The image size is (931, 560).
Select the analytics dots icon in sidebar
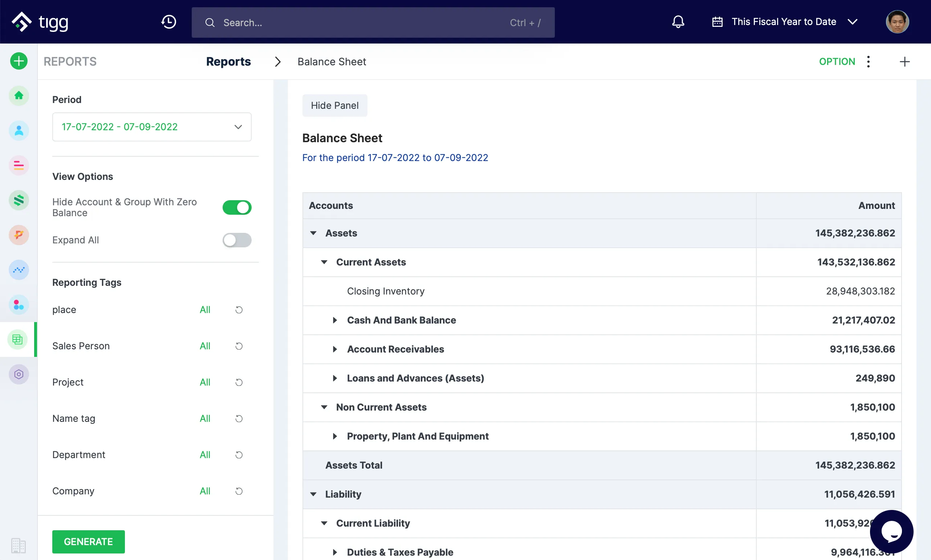click(x=19, y=270)
